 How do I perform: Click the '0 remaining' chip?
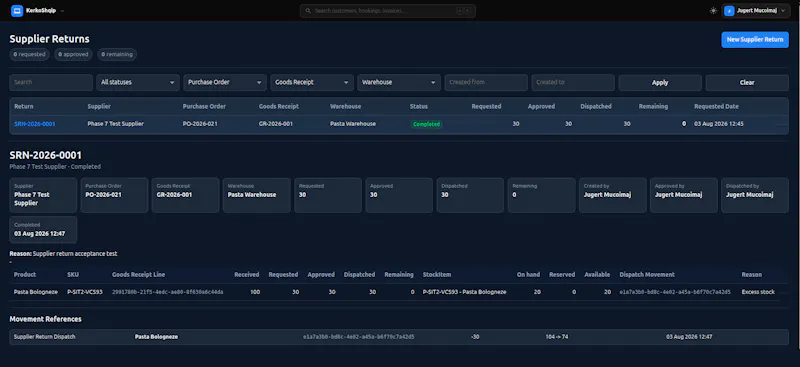click(x=117, y=54)
